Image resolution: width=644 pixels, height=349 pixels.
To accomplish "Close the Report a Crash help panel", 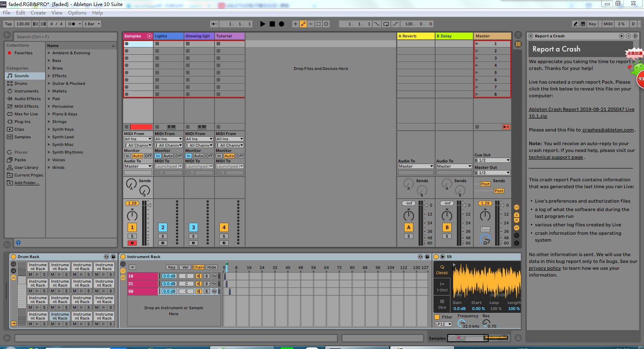I will click(x=531, y=36).
